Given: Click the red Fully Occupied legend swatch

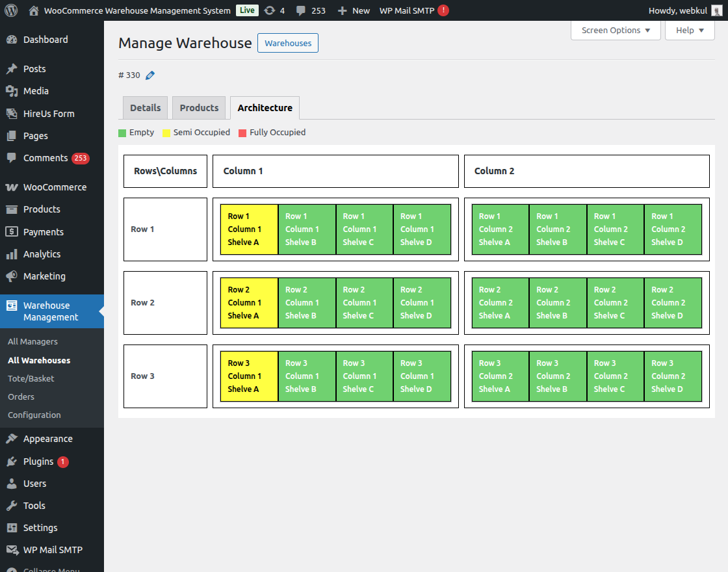Looking at the screenshot, I should pos(242,133).
